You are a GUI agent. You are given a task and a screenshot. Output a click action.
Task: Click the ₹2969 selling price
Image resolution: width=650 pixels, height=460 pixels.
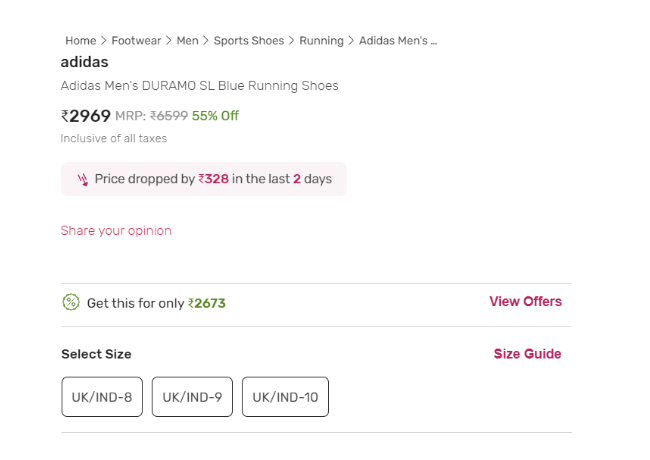pyautogui.click(x=86, y=116)
